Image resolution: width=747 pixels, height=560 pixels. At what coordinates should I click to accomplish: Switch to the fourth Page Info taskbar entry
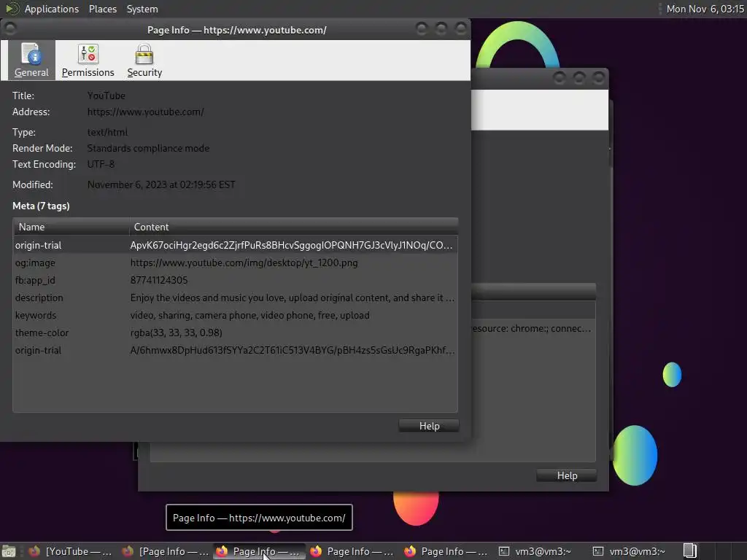coord(353,551)
